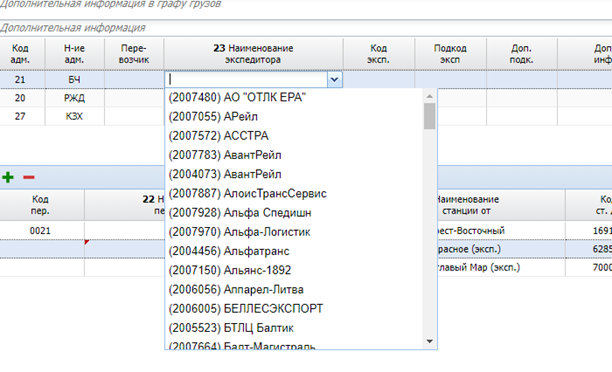Image resolution: width=612 pixels, height=372 pixels.
Task: Select the 'КЗХ' administration cell
Action: point(74,116)
